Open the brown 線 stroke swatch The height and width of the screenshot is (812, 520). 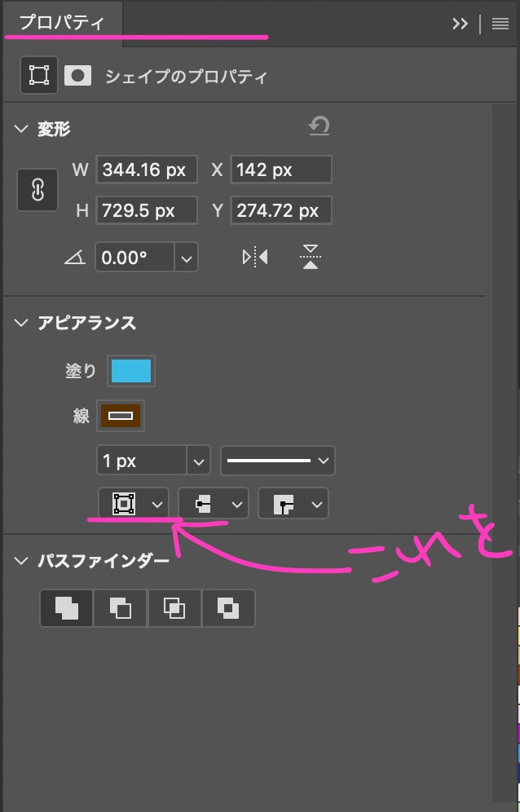[x=120, y=415]
